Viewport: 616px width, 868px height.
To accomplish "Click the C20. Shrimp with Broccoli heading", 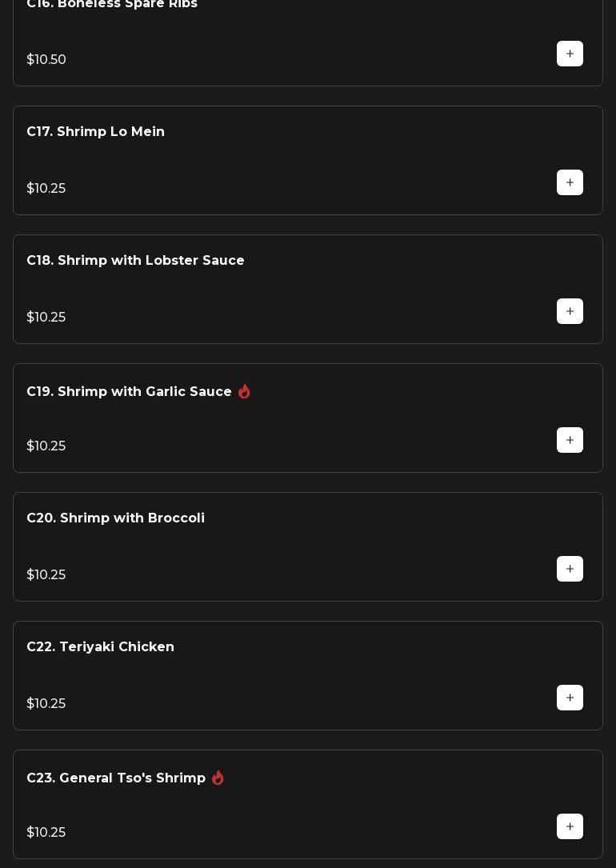I will click(x=115, y=518).
